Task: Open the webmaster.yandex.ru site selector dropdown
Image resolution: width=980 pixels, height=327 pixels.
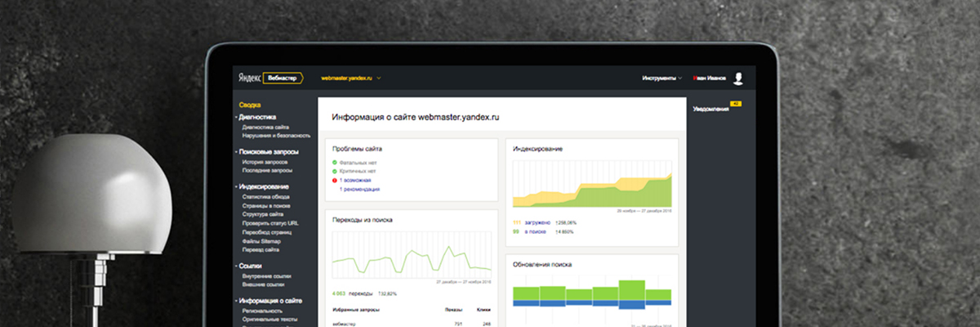Action: (x=351, y=78)
